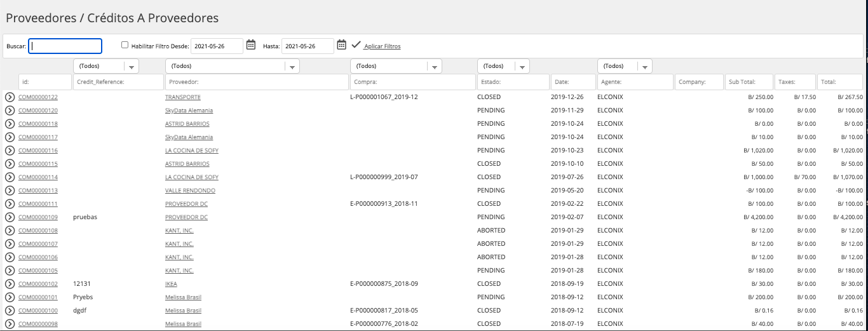Viewport: 868px width, 331px height.
Task: Select date 2019-05-20 cell
Action: pyautogui.click(x=566, y=191)
